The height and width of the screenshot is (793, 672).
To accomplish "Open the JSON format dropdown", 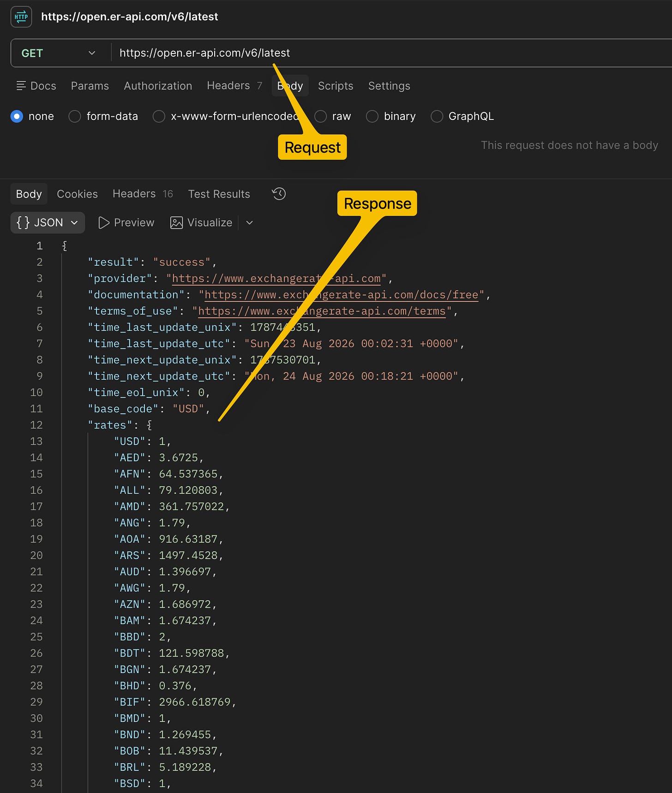I will tap(48, 223).
